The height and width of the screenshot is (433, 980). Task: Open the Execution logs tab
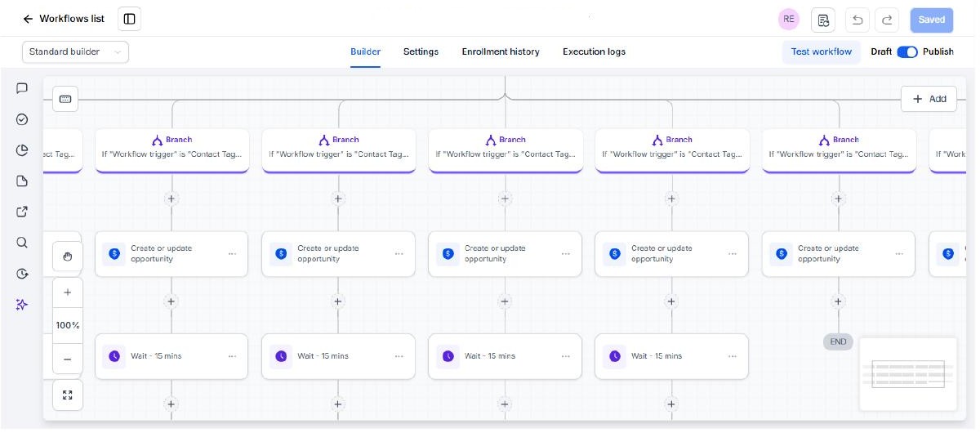[594, 51]
